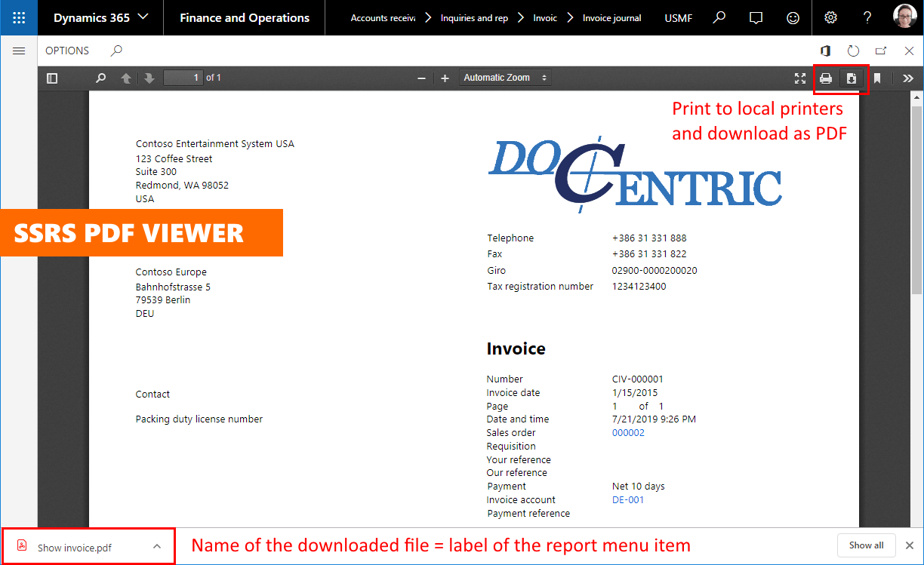
Task: Click the smiley feedback icon
Action: pyautogui.click(x=793, y=17)
